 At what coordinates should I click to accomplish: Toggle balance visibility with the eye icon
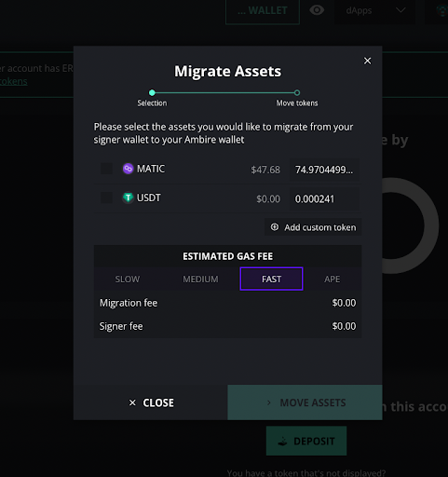tap(317, 10)
